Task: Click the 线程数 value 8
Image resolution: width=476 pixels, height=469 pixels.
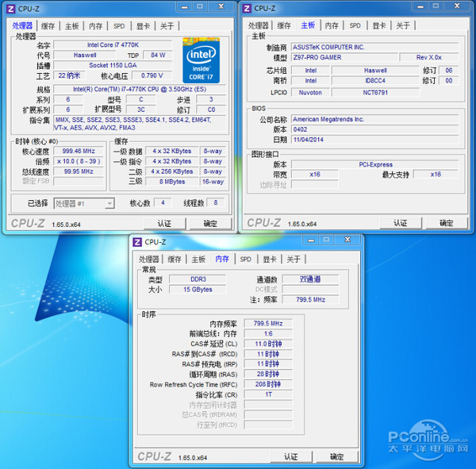Action: point(216,202)
